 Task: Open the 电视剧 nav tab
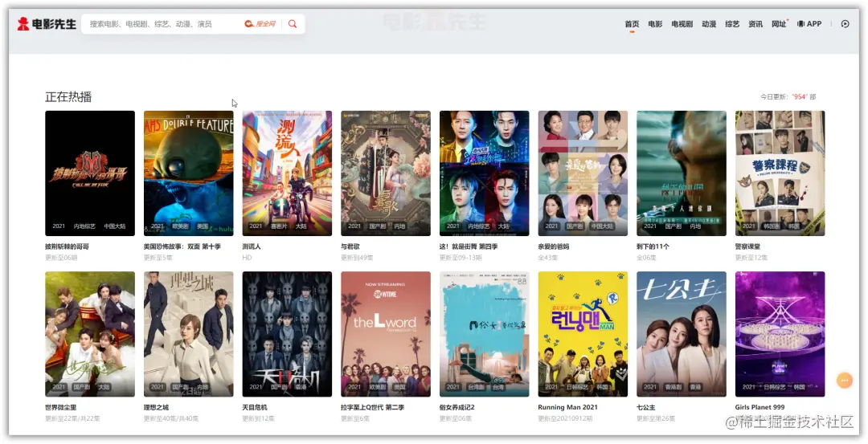coord(682,24)
